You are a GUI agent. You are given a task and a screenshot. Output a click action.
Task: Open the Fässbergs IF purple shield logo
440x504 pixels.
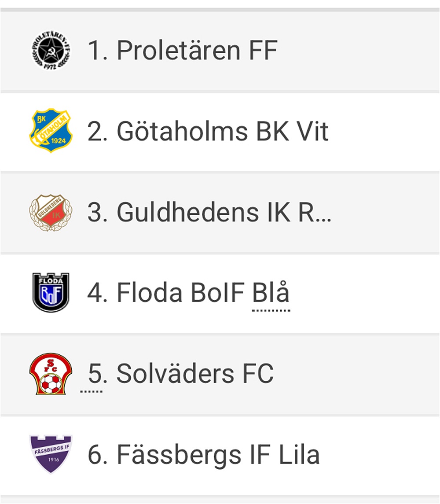tap(51, 454)
